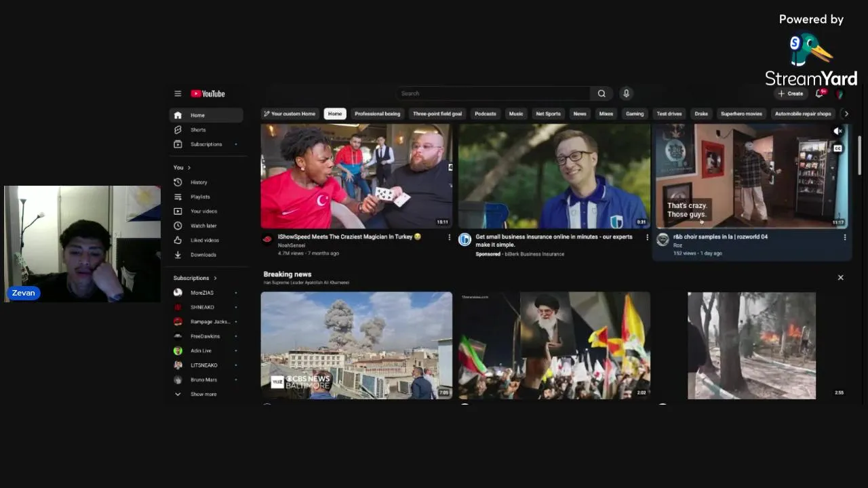
Task: Expand the You section chevron
Action: coord(189,167)
